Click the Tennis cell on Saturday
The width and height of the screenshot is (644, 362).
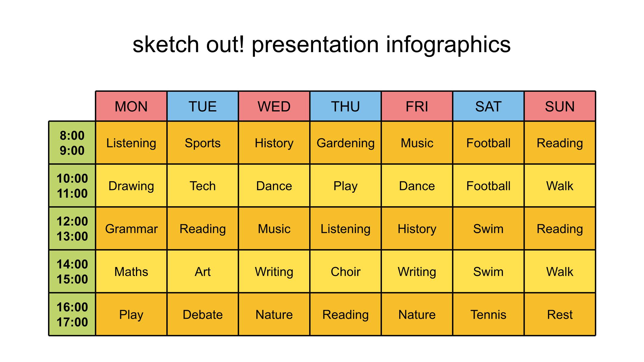(488, 314)
